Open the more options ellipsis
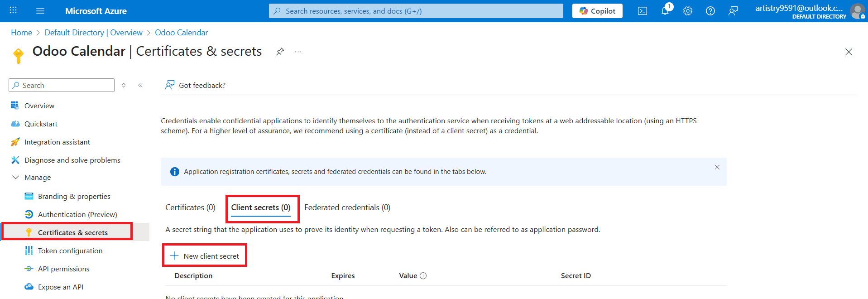The height and width of the screenshot is (299, 868). [298, 52]
